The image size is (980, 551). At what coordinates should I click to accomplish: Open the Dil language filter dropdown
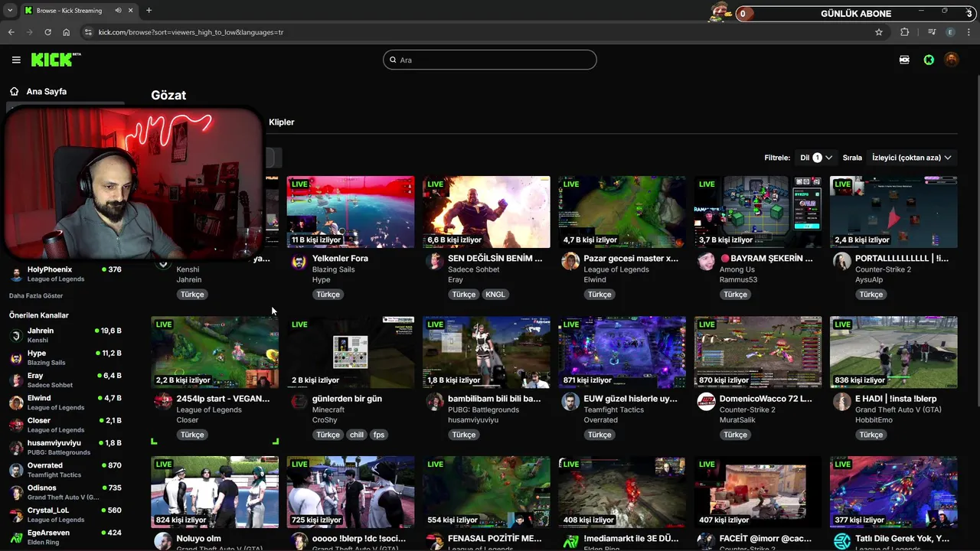pyautogui.click(x=816, y=158)
